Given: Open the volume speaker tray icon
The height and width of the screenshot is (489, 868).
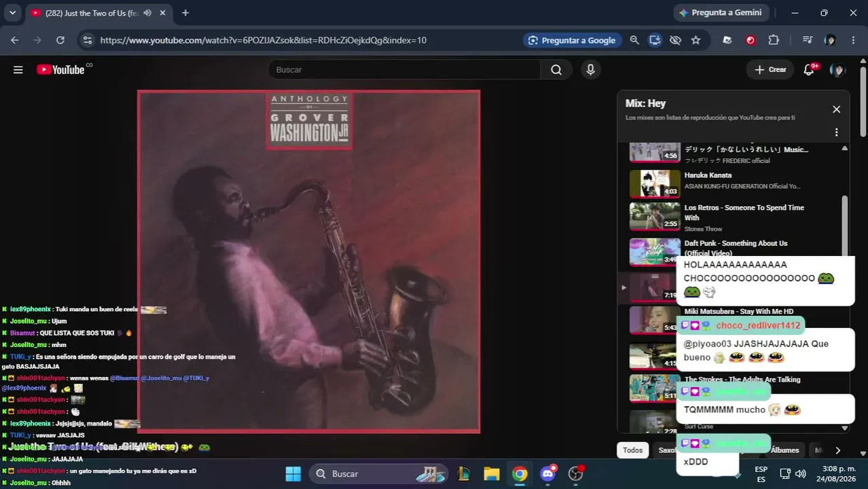Looking at the screenshot, I should pos(801,473).
